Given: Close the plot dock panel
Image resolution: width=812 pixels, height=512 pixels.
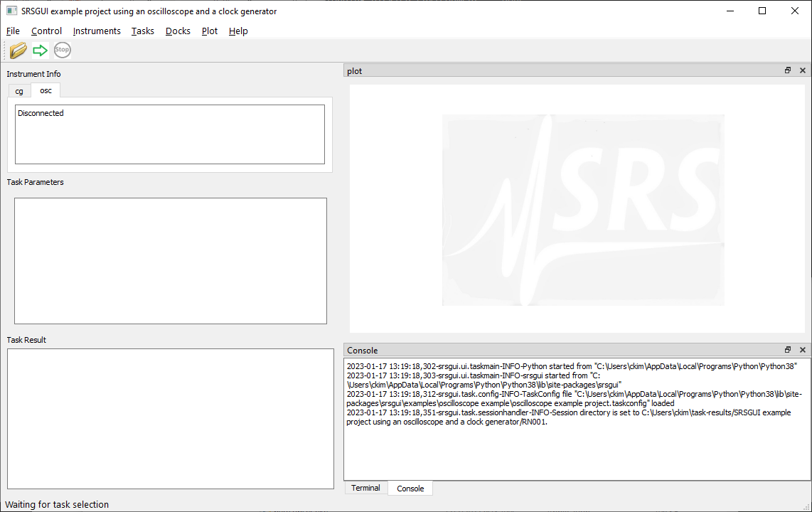Looking at the screenshot, I should [x=803, y=70].
